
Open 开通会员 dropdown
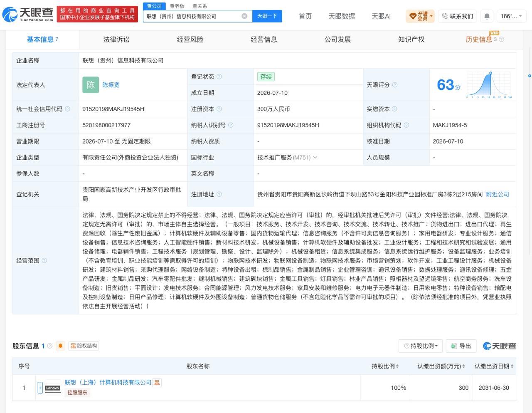(x=420, y=16)
